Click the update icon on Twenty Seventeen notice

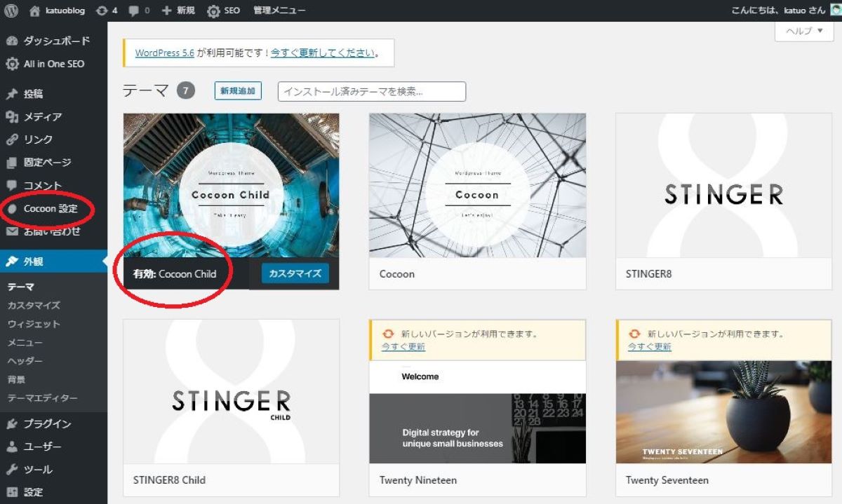634,334
